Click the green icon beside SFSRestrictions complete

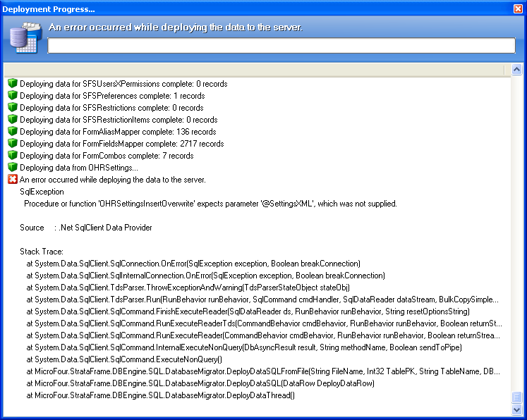(x=12, y=108)
